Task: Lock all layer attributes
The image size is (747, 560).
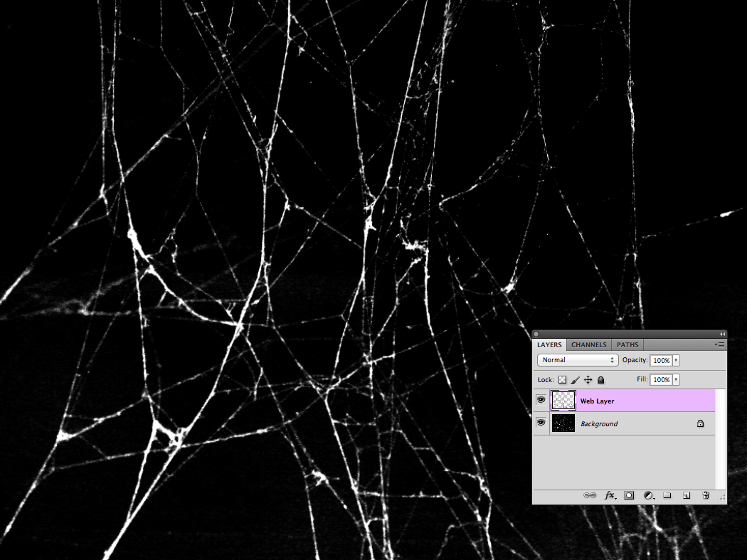Action: click(x=600, y=380)
